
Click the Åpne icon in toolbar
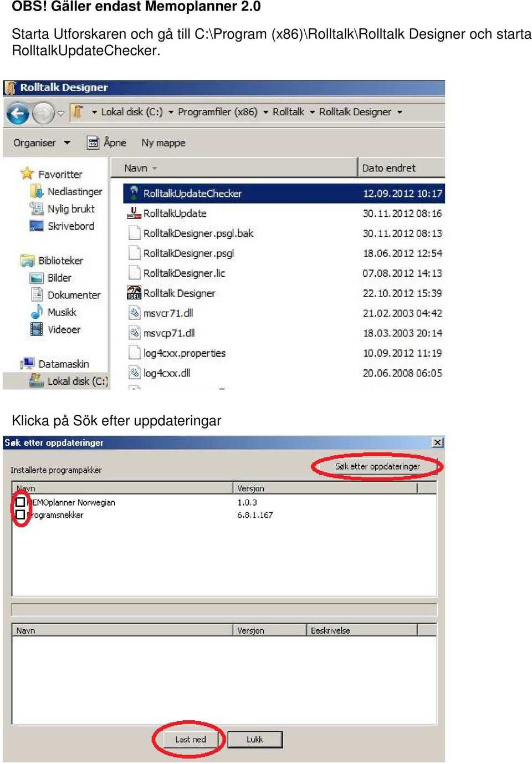(x=93, y=143)
